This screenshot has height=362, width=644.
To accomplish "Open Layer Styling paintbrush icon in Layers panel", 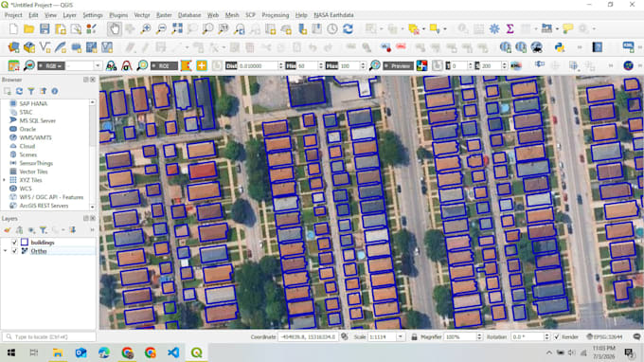I will 8,230.
